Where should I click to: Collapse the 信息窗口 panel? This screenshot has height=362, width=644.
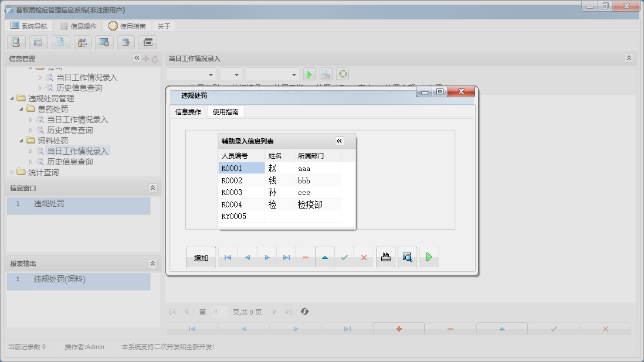(x=153, y=188)
